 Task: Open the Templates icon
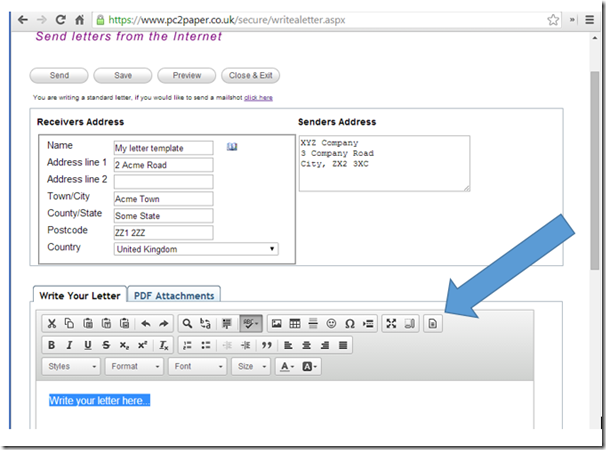tap(433, 324)
